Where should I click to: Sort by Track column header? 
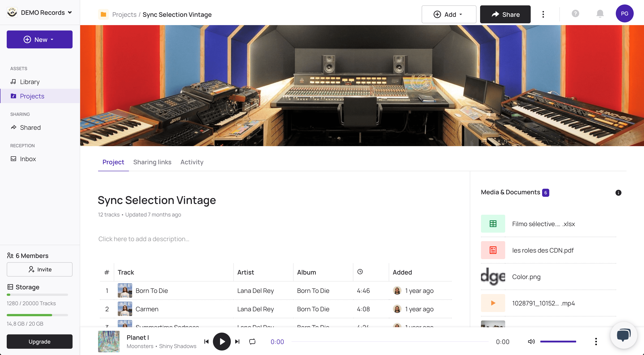click(126, 272)
